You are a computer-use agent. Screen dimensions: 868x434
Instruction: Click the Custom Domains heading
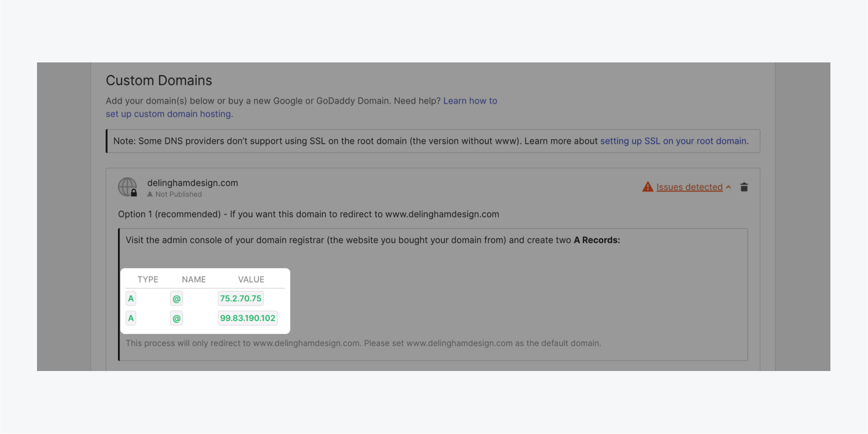[x=159, y=80]
